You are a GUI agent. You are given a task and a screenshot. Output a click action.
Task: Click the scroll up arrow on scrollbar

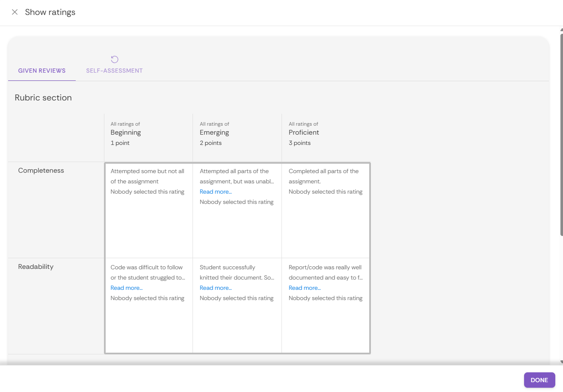pos(561,30)
